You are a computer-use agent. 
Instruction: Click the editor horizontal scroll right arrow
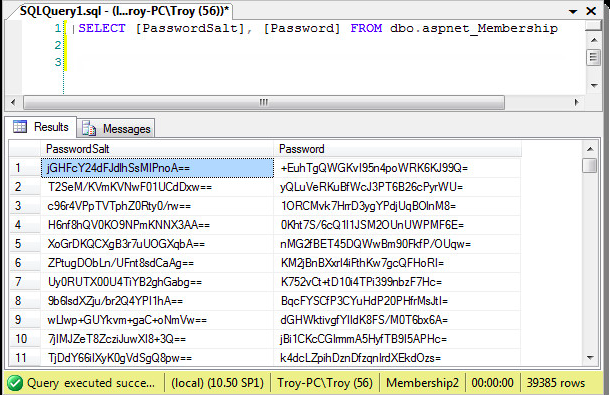[576, 102]
